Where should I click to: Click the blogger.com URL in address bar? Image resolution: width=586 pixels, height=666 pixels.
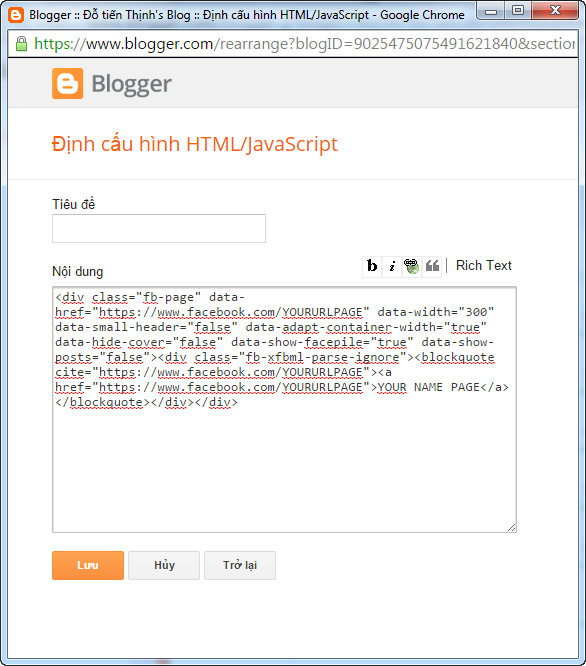[304, 44]
